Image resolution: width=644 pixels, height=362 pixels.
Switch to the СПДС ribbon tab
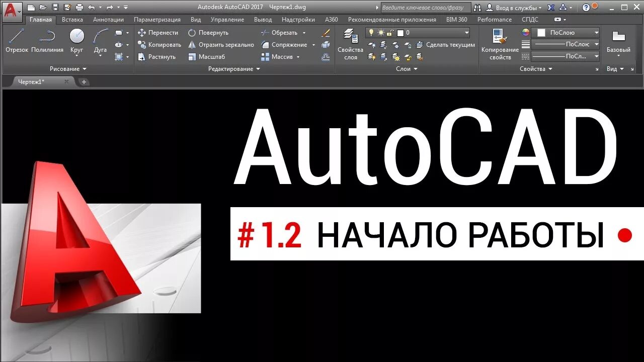pos(530,20)
